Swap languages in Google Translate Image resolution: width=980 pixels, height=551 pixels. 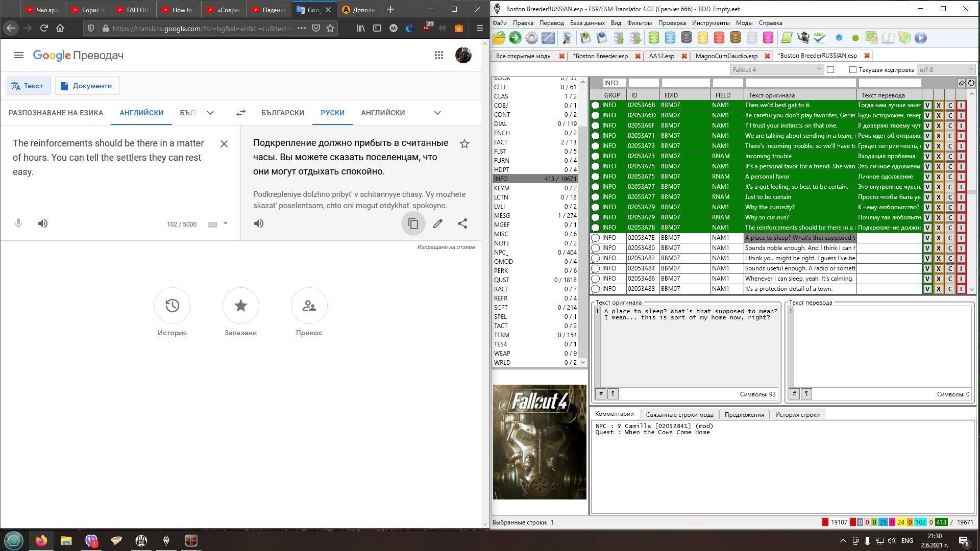tap(241, 113)
